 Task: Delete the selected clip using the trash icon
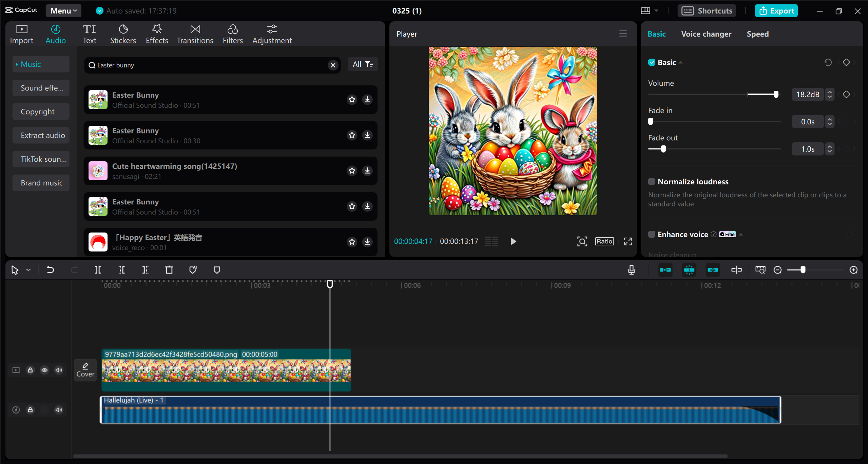click(x=169, y=270)
